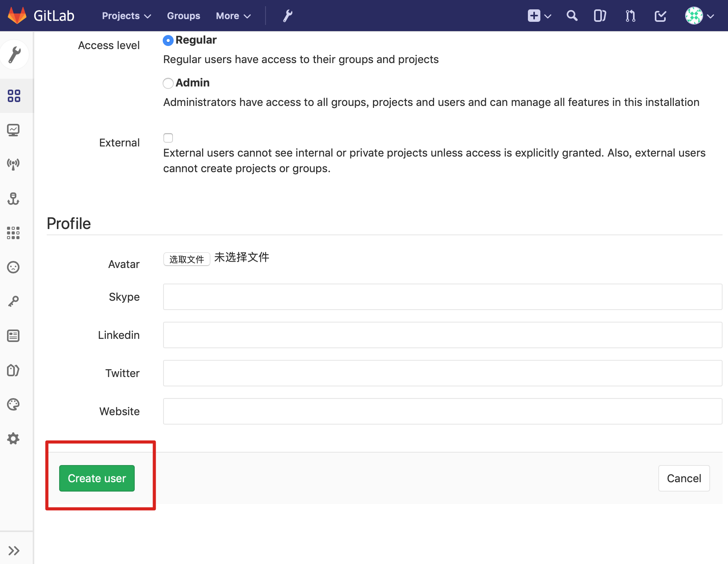Focus the Skype input field
The height and width of the screenshot is (564, 728).
[x=443, y=297]
